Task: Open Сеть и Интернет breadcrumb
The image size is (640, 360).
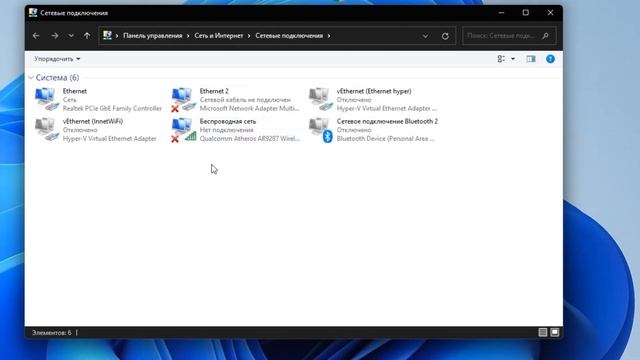Action: pyautogui.click(x=219, y=36)
